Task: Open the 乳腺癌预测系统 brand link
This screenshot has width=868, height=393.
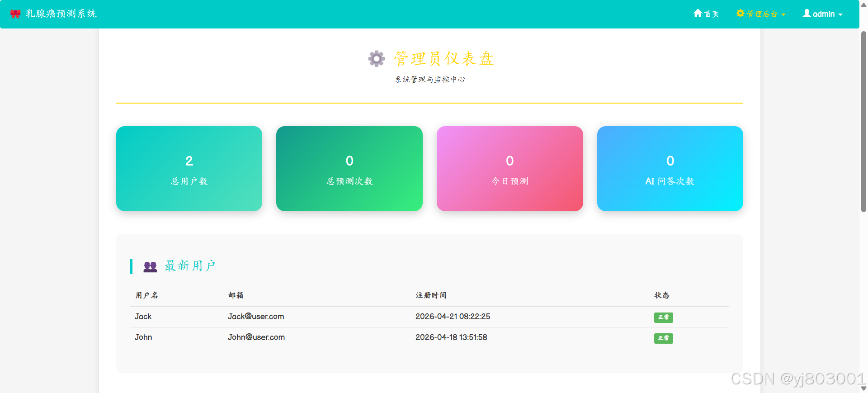Action: (53, 14)
